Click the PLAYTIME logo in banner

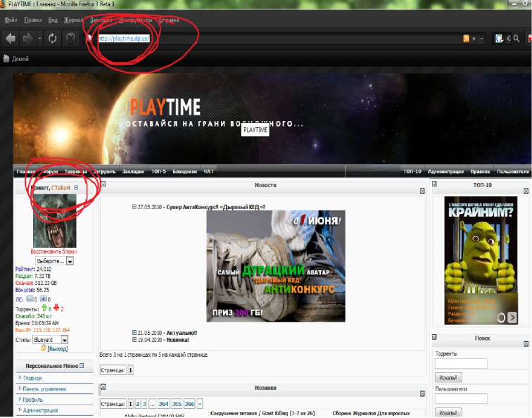165,107
